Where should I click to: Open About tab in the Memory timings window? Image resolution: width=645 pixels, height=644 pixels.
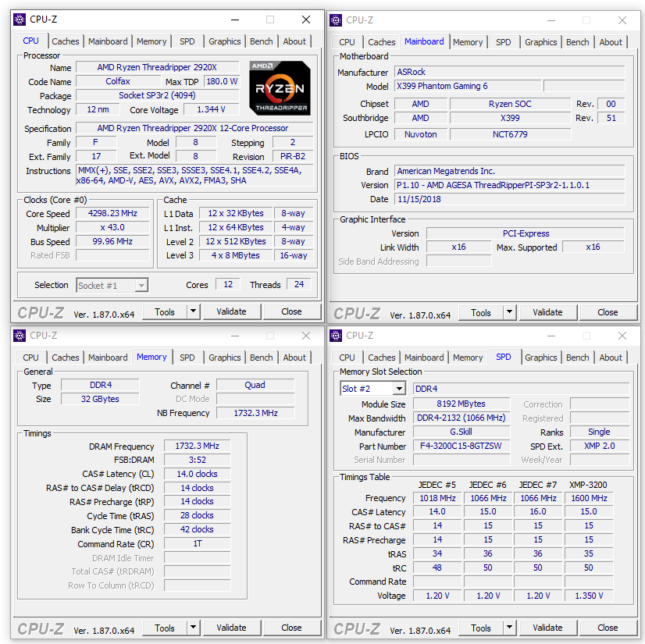(294, 358)
